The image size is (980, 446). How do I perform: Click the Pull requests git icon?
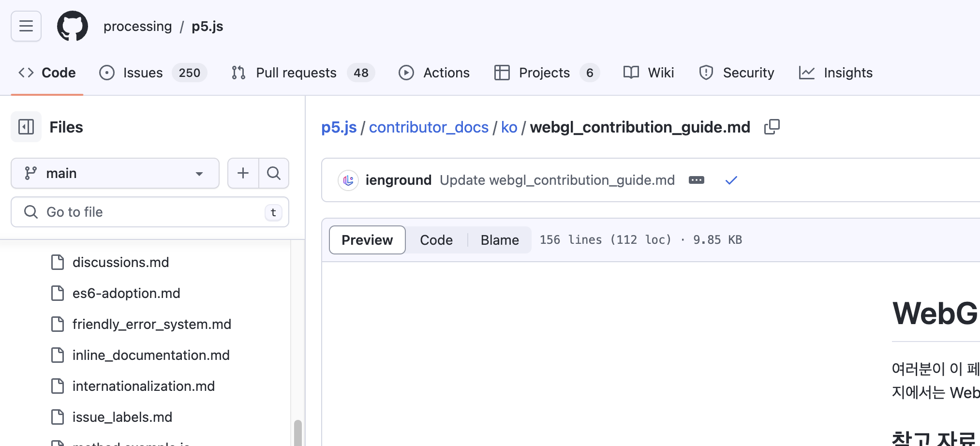(x=238, y=73)
